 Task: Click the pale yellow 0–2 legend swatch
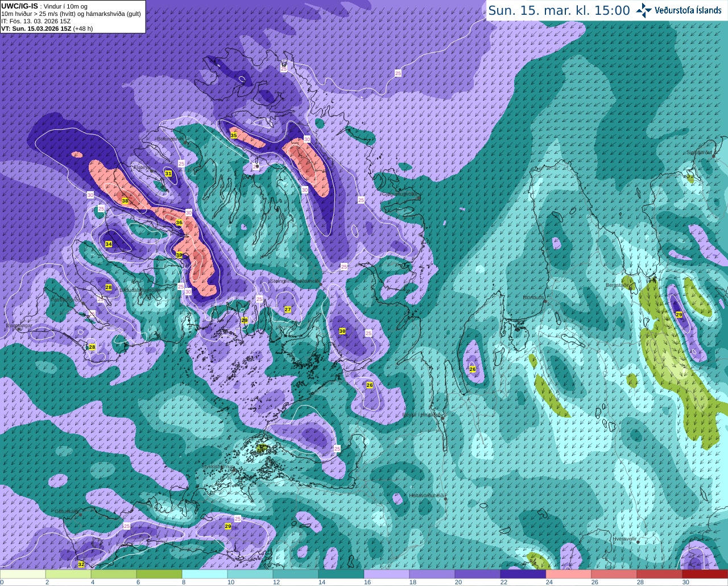coord(23,574)
